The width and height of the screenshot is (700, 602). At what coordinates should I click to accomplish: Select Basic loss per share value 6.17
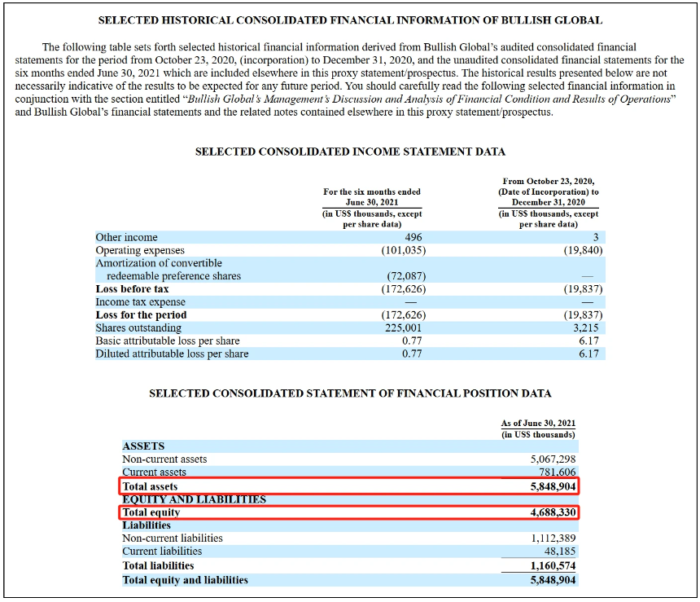[x=588, y=341]
